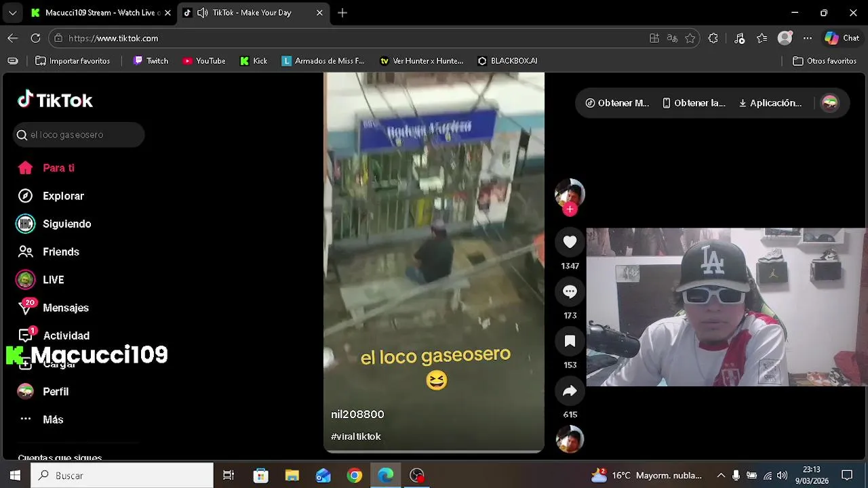This screenshot has width=868, height=488.
Task: Open OBS Studio from taskbar
Action: [x=417, y=475]
